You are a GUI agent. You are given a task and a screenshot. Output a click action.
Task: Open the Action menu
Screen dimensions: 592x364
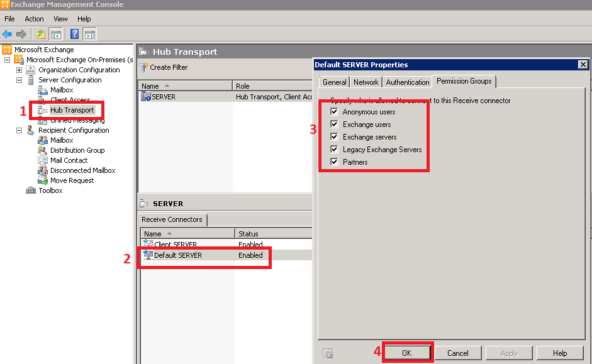click(34, 19)
